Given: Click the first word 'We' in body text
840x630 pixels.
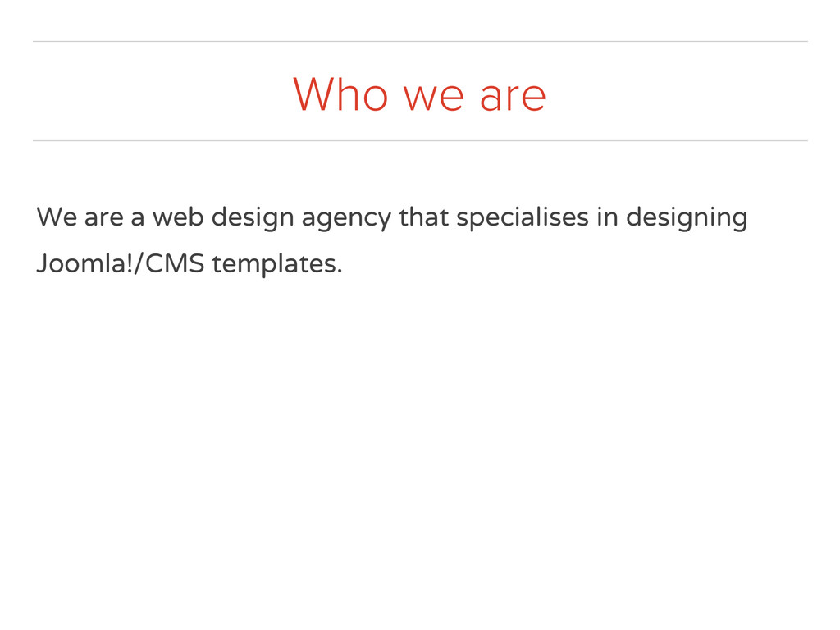Looking at the screenshot, I should tap(56, 217).
